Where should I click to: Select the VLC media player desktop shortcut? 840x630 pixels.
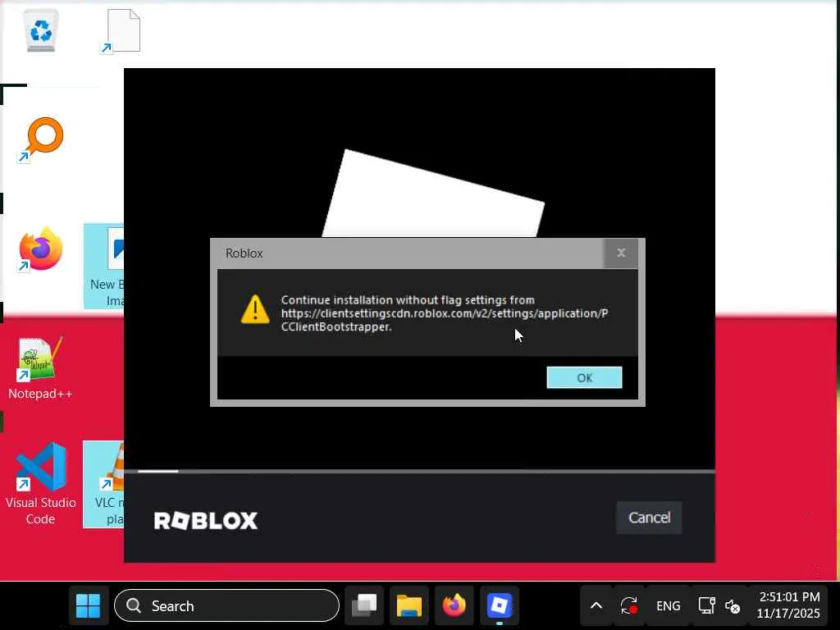104,484
